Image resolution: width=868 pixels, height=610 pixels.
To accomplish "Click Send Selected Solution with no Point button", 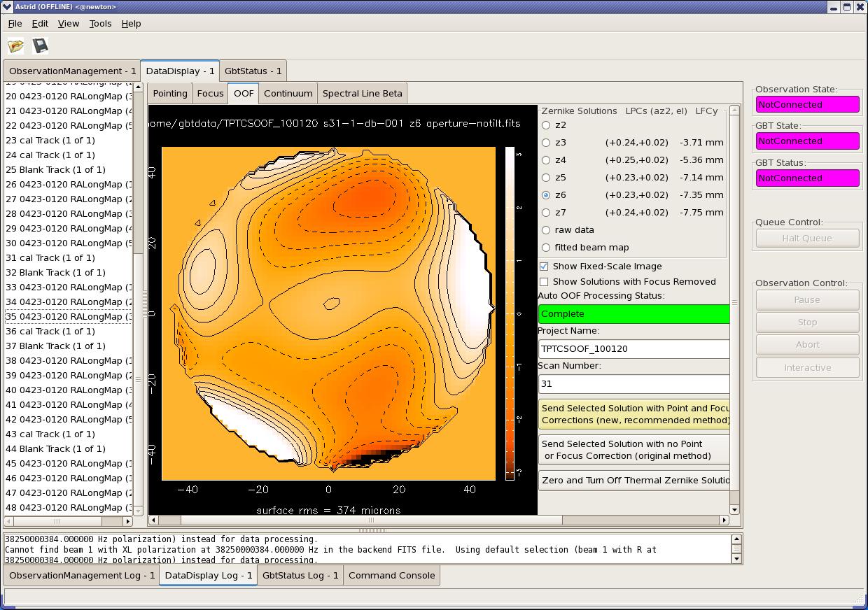I will coord(634,450).
